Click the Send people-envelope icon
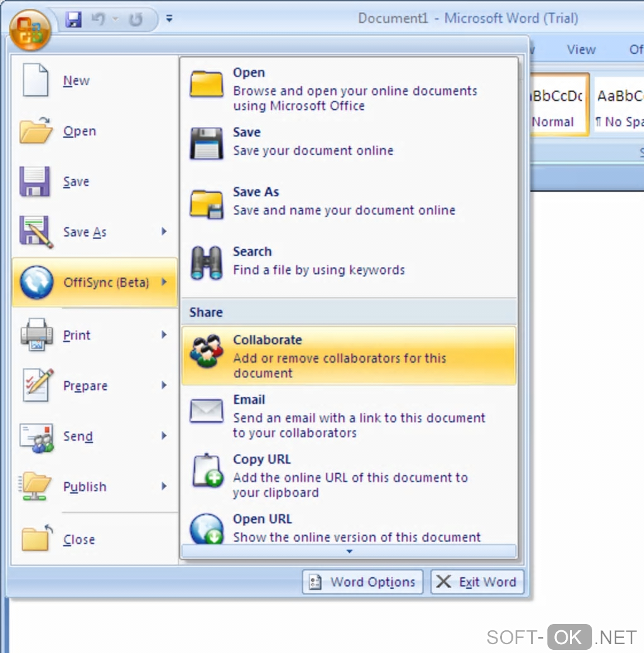 (37, 437)
